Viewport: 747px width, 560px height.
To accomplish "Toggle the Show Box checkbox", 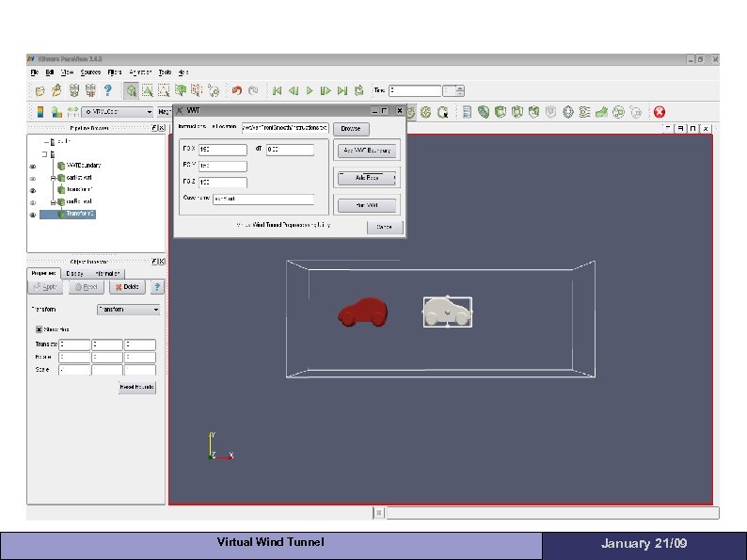I will coord(40,329).
